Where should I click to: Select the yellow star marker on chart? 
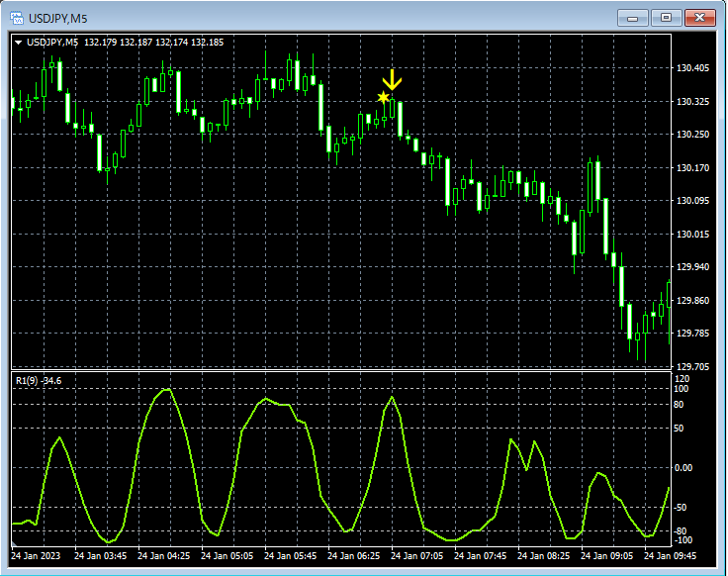click(x=383, y=98)
